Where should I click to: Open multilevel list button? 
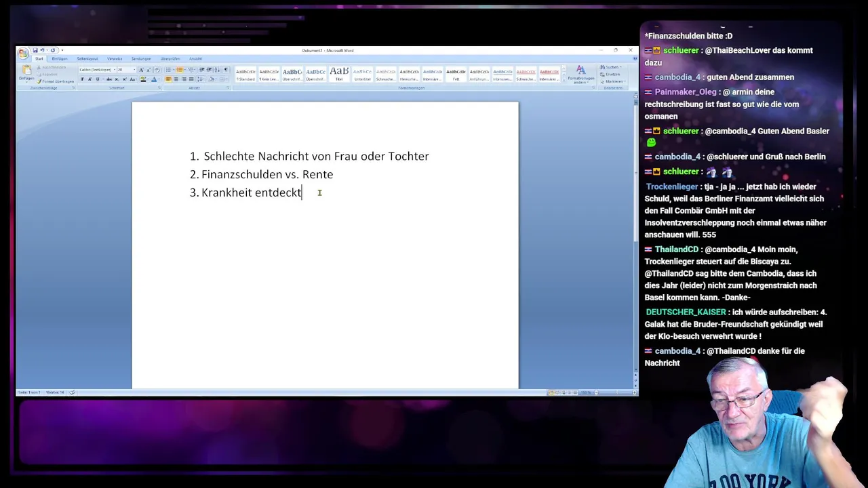click(191, 70)
